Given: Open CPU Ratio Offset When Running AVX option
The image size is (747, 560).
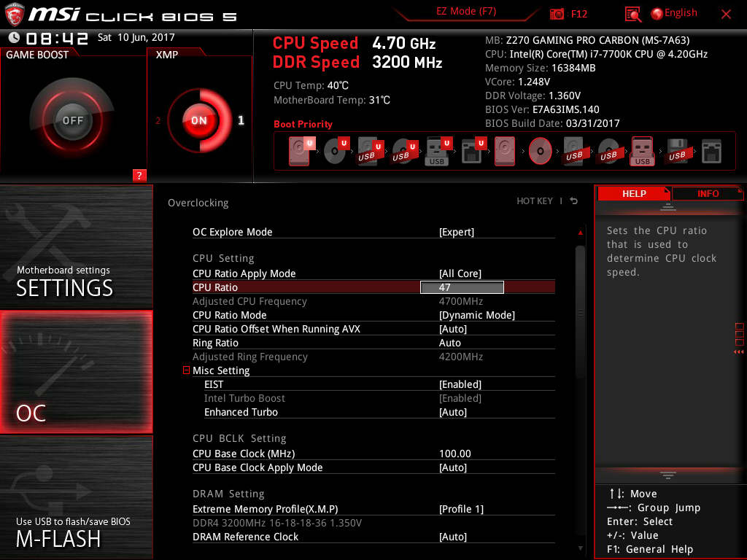Looking at the screenshot, I should [373, 329].
